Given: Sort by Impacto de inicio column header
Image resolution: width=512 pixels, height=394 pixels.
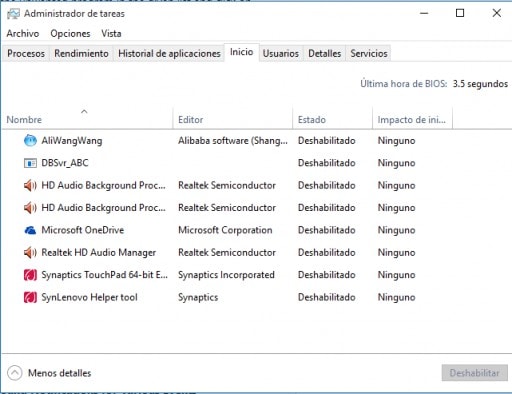Looking at the screenshot, I should 412,118.
